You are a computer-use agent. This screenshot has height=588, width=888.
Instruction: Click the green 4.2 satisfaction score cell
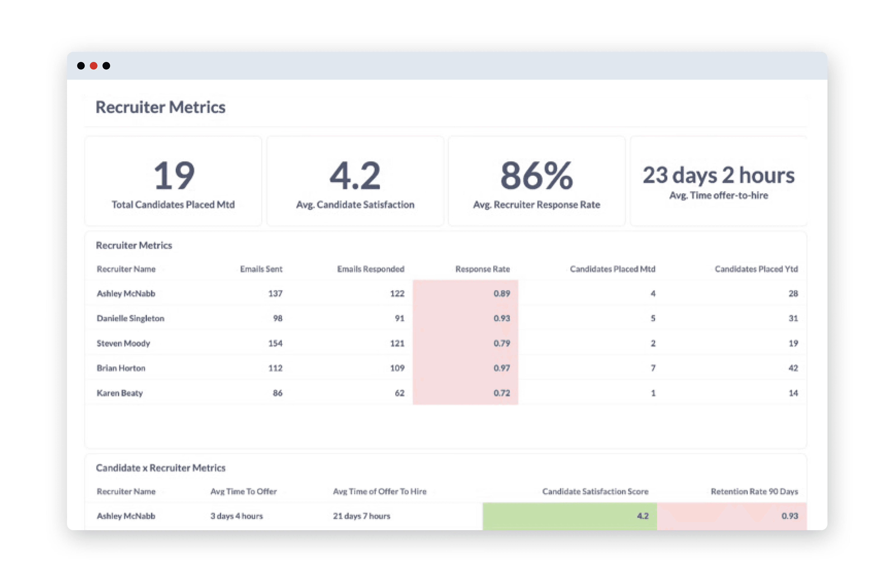[569, 516]
